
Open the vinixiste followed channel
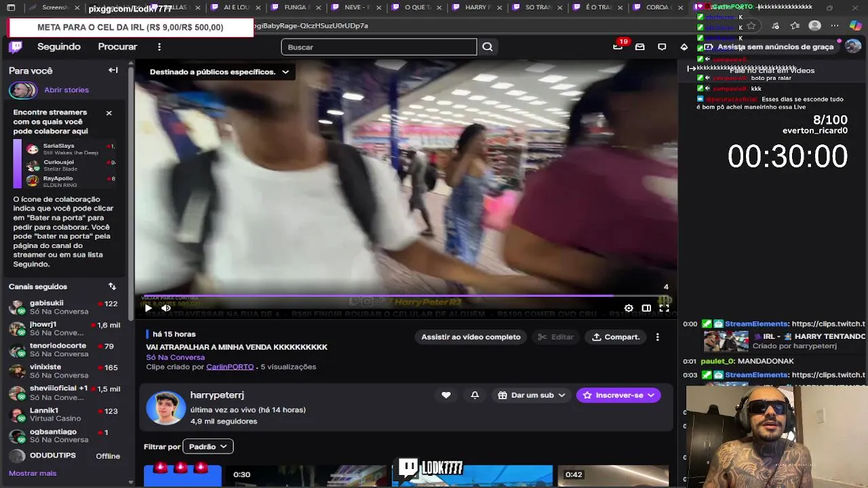[64, 371]
